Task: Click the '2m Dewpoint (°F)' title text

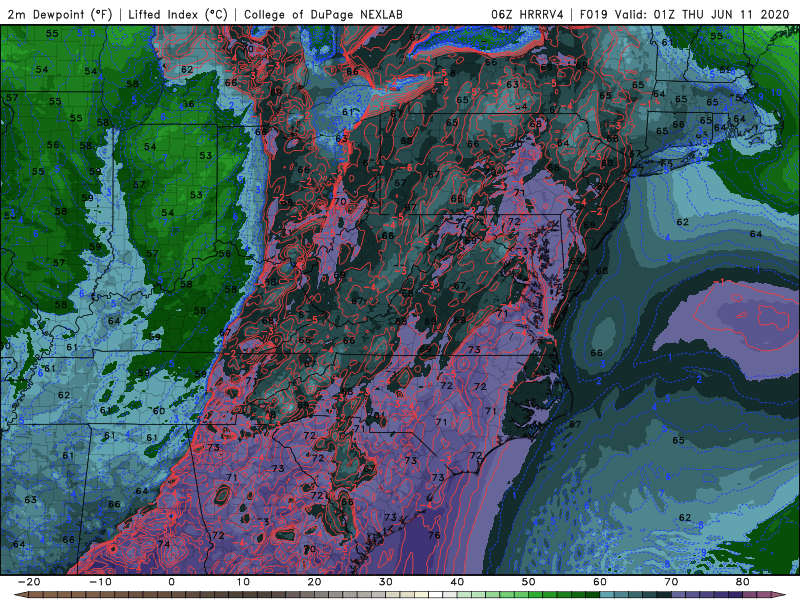Action: (x=59, y=15)
